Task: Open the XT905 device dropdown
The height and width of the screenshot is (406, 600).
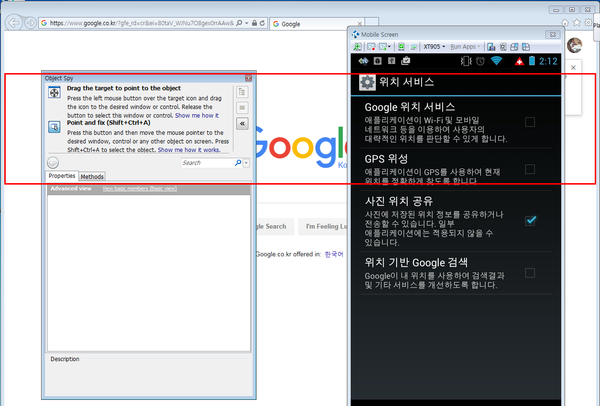Action: [434, 47]
